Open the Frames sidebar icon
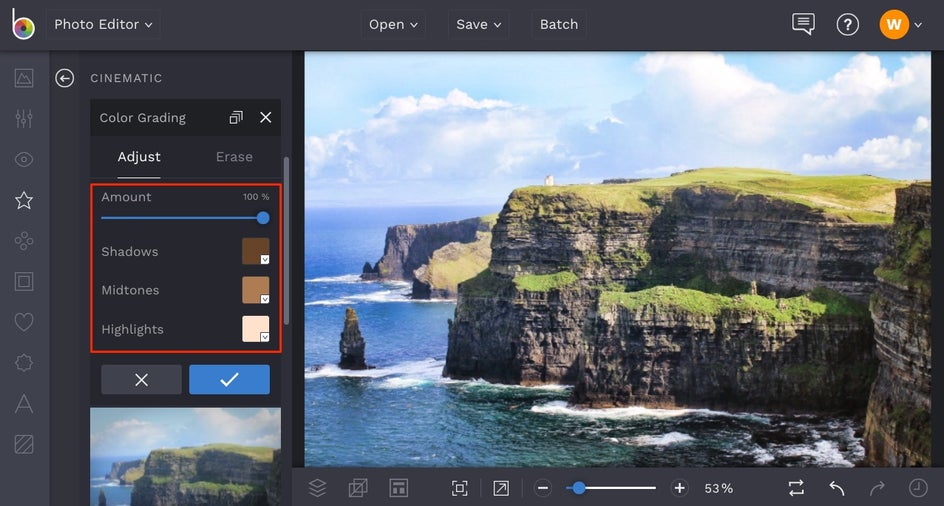The image size is (944, 506). point(24,281)
